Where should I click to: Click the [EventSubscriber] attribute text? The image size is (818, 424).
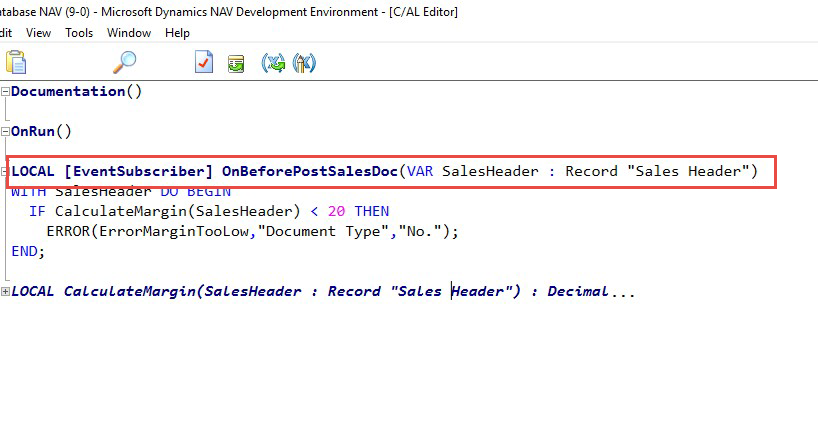pos(139,172)
